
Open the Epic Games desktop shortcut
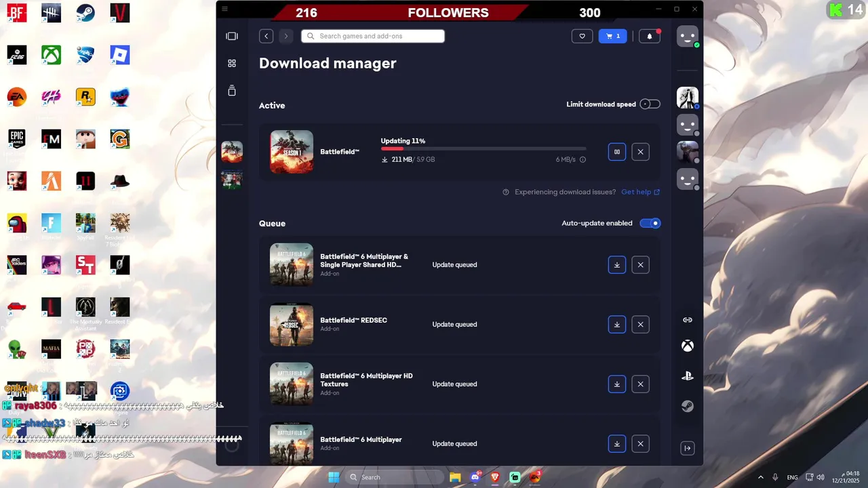pyautogui.click(x=17, y=139)
